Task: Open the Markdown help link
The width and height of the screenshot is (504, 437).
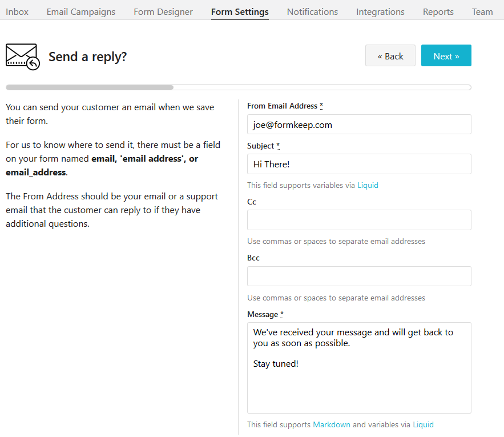Action: point(332,424)
